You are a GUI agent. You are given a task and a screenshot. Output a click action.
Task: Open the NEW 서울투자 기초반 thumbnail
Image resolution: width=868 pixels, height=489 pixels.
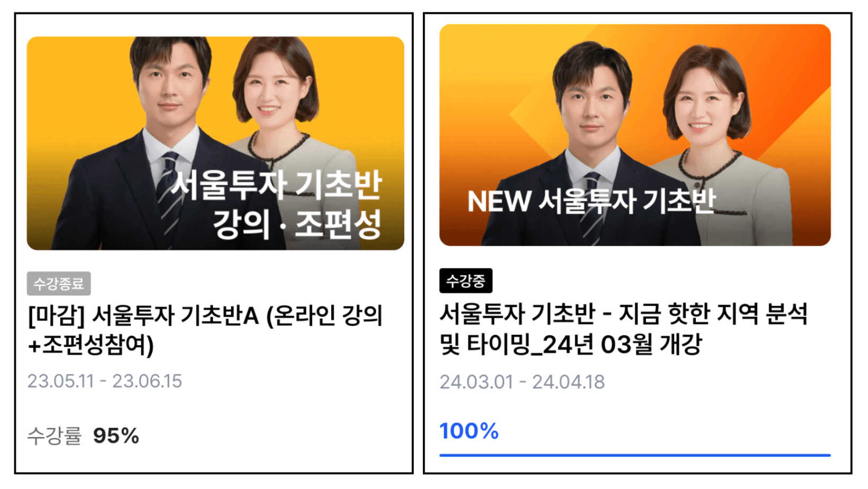(x=635, y=135)
